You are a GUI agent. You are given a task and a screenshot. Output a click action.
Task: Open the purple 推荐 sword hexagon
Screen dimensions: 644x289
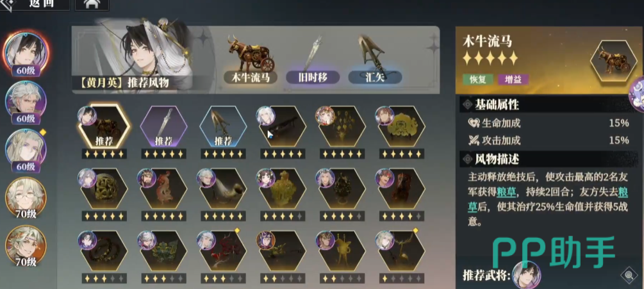click(164, 126)
